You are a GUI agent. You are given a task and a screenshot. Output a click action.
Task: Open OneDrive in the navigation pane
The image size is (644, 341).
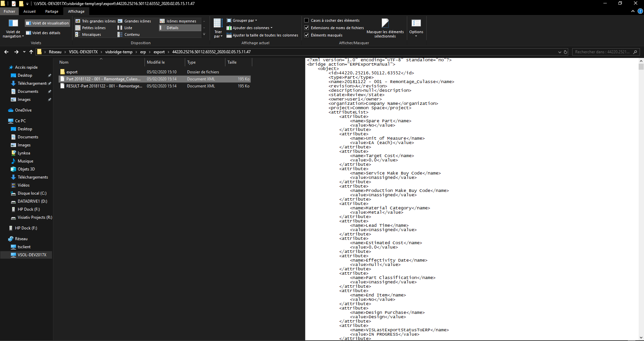tap(23, 110)
